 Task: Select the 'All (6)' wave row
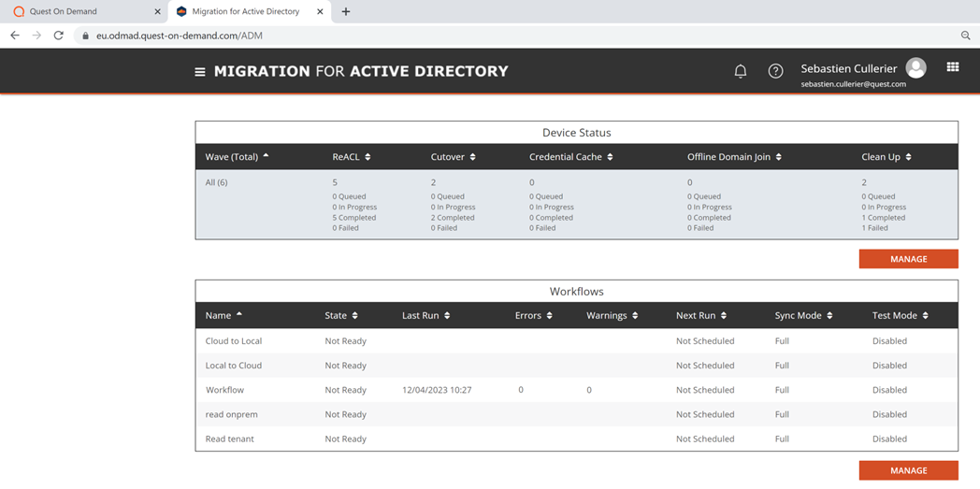pyautogui.click(x=576, y=204)
